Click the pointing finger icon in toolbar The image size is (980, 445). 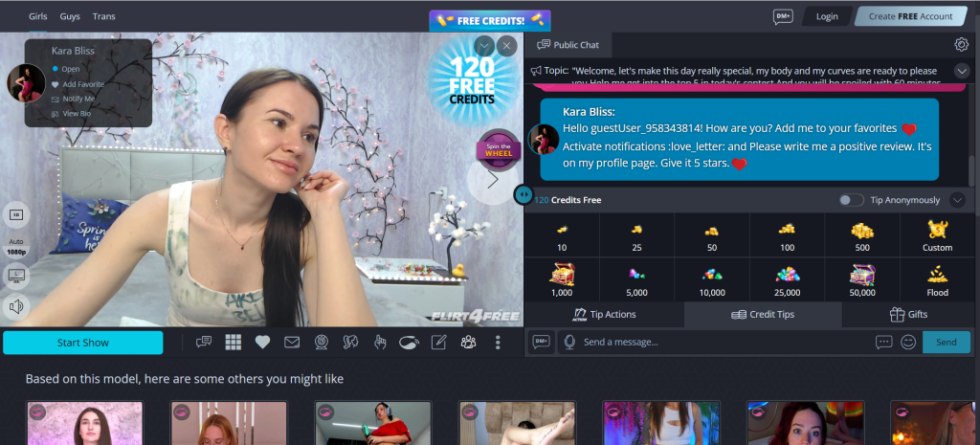(x=379, y=342)
